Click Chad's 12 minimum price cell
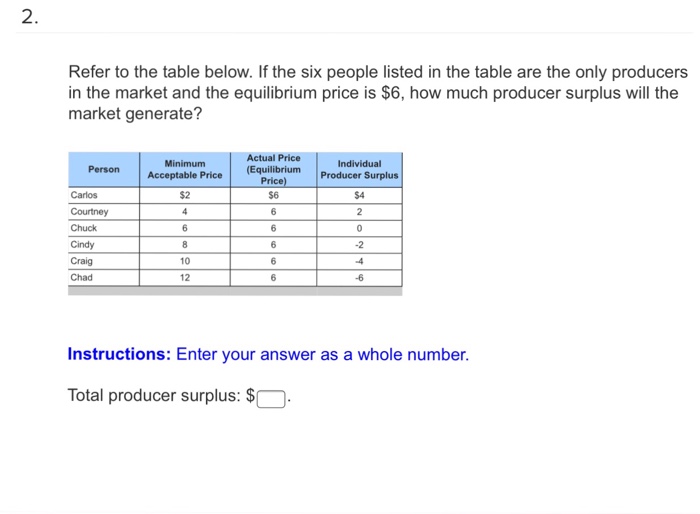Screen dimensions: 700x514 (x=185, y=278)
